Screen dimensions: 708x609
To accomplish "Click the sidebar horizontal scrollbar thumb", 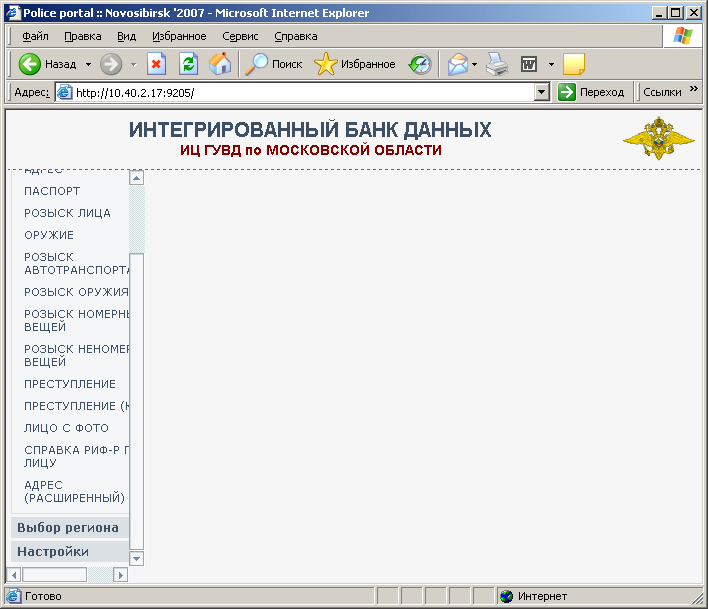I will [x=54, y=575].
